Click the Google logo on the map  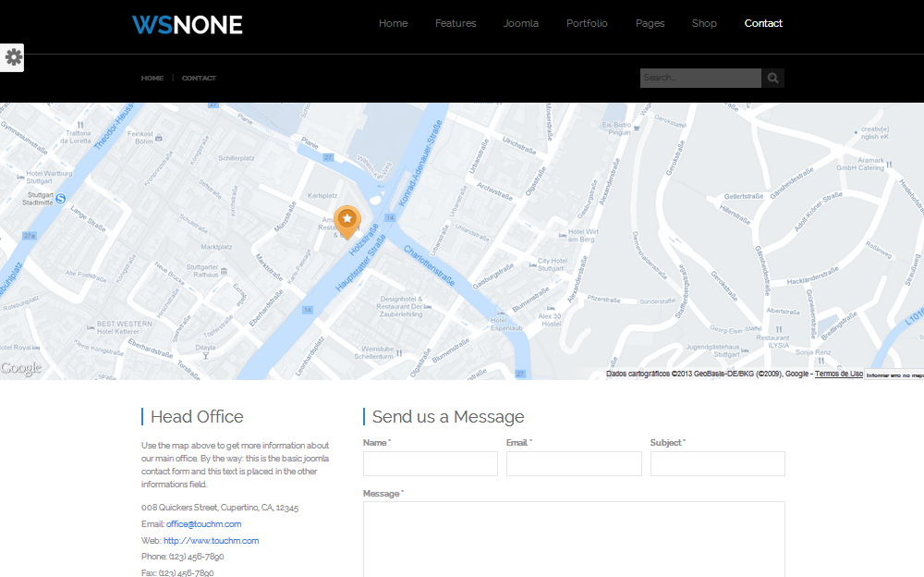[21, 369]
